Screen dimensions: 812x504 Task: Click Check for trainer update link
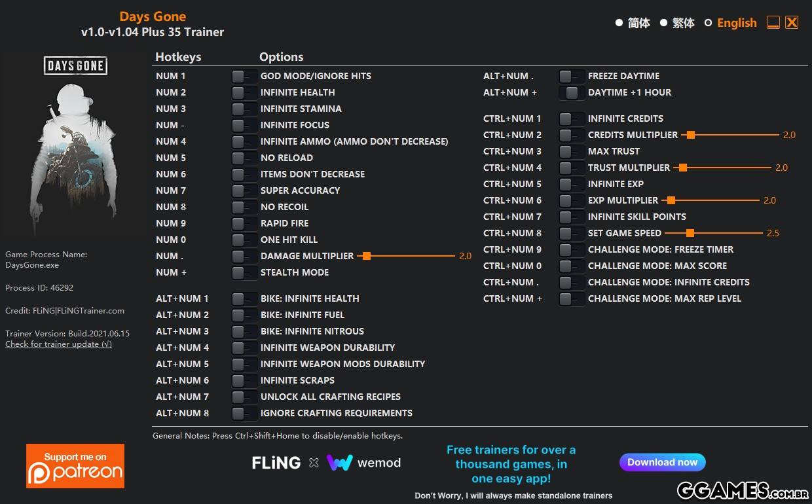tap(58, 344)
